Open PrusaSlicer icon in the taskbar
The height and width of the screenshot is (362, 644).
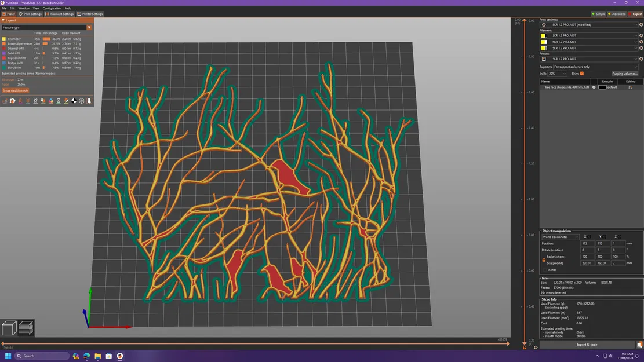point(120,356)
